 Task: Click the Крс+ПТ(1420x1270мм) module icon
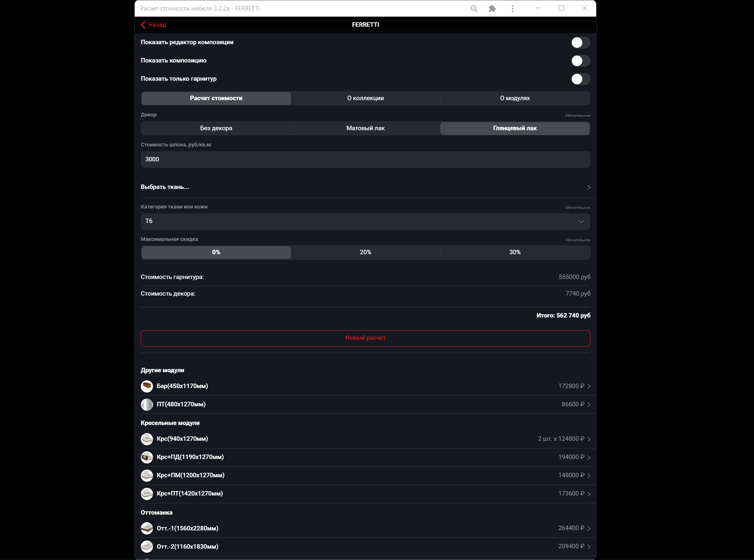[x=146, y=493]
